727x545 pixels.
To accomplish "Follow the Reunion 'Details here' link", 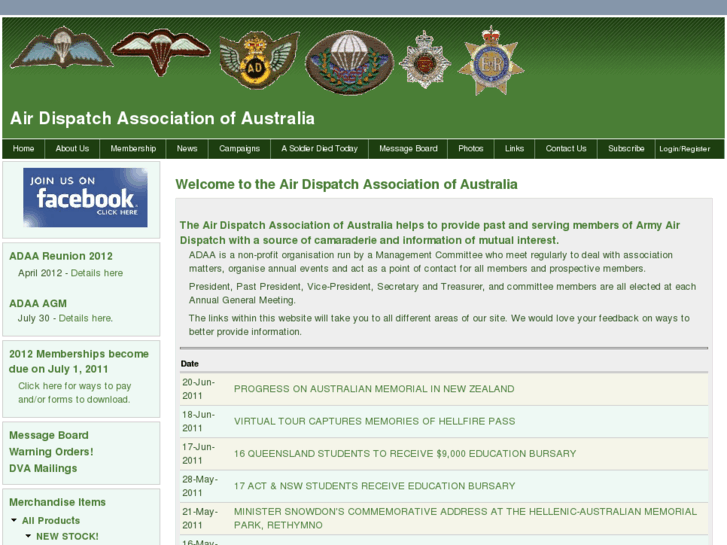I will point(96,273).
